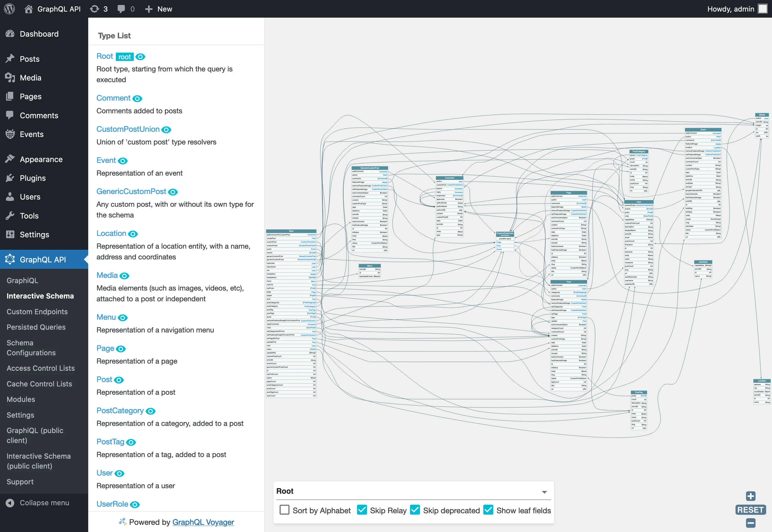Open the GraphiQL submenu item
This screenshot has width=772, height=532.
point(22,281)
